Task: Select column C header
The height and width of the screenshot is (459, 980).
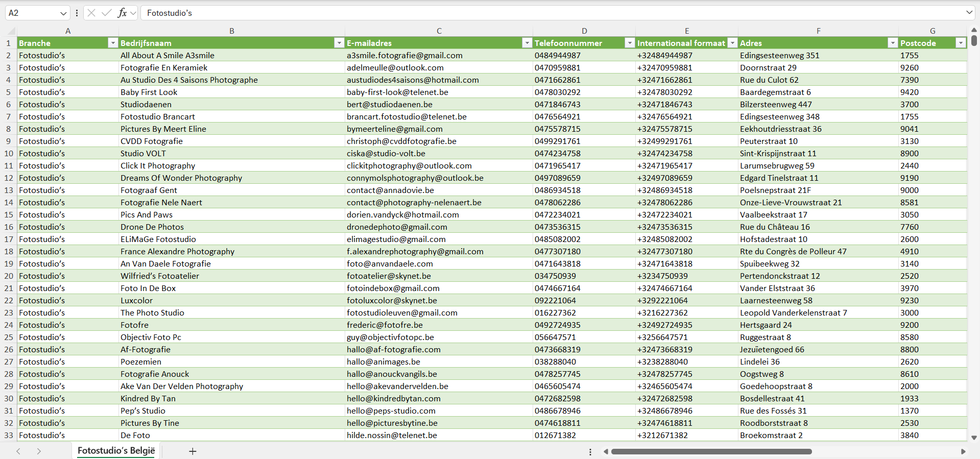Action: 439,31
